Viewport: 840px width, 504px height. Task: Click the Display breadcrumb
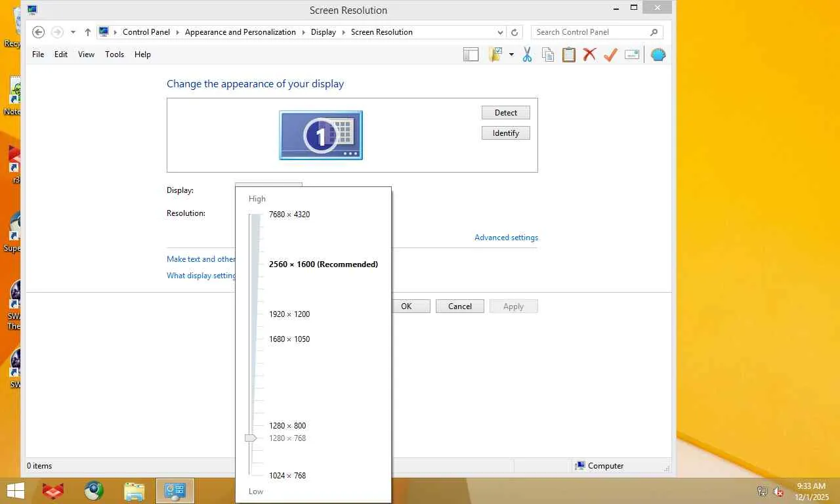coord(324,32)
